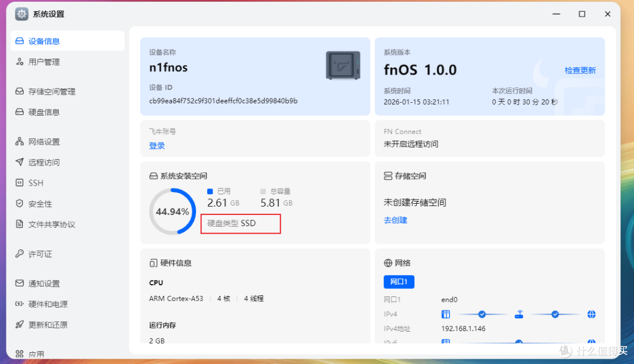The width and height of the screenshot is (634, 364).
Task: Click the first IPv4 connection checkmark
Action: (482, 314)
